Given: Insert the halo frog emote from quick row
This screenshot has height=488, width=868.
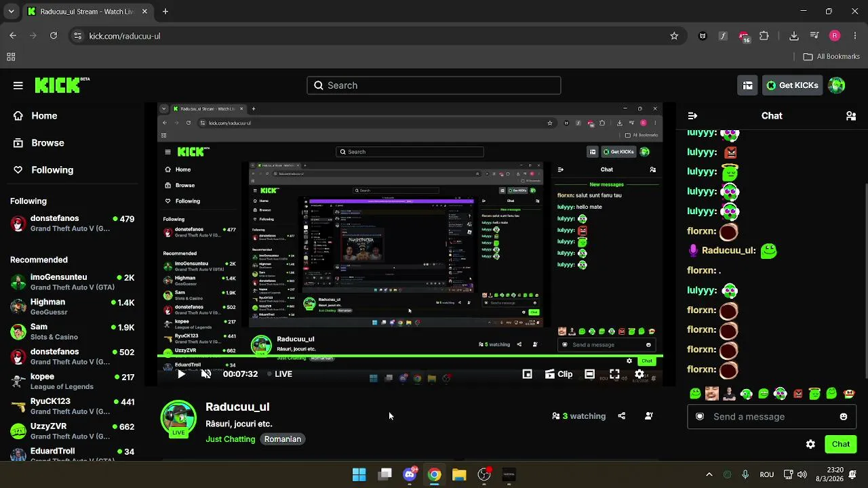Looking at the screenshot, I should [814, 394].
